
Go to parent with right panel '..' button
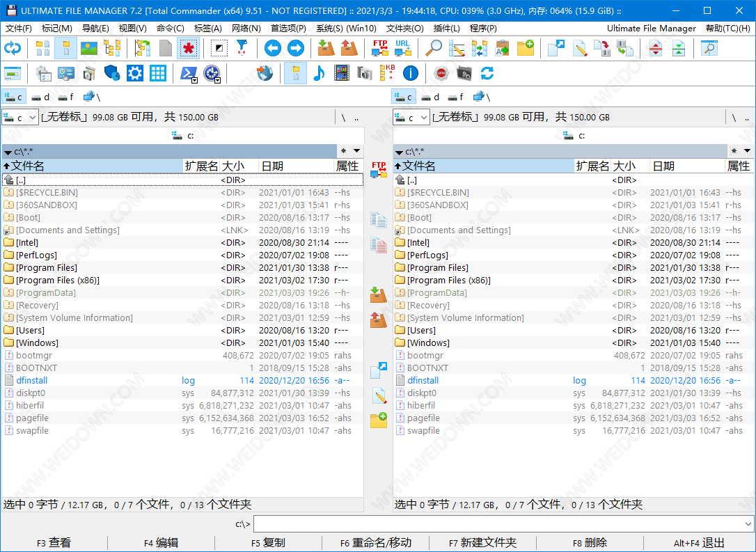[747, 118]
